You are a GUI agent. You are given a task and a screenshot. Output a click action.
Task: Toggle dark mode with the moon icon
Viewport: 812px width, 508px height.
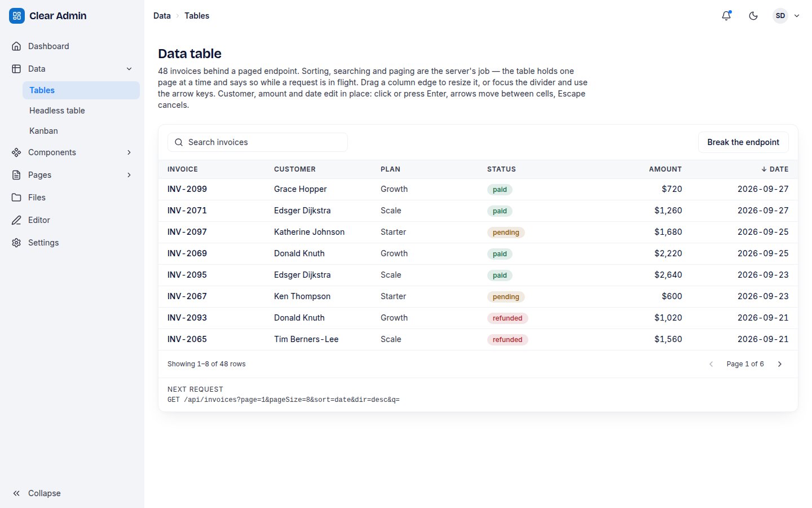[753, 16]
